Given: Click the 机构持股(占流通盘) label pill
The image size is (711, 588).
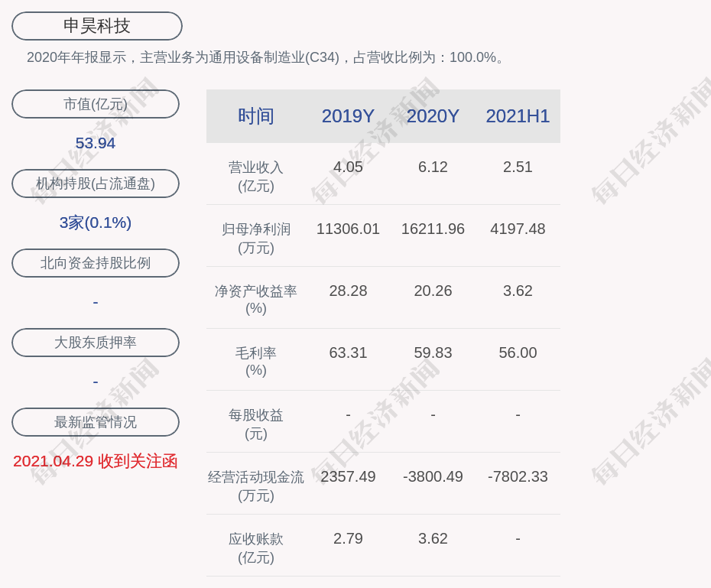Looking at the screenshot, I should click(x=96, y=184).
